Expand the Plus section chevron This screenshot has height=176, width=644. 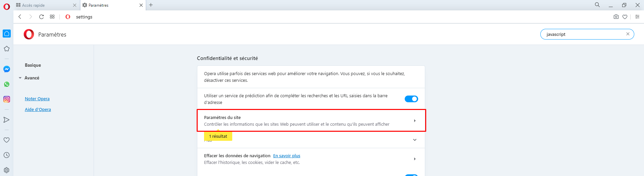tap(415, 140)
